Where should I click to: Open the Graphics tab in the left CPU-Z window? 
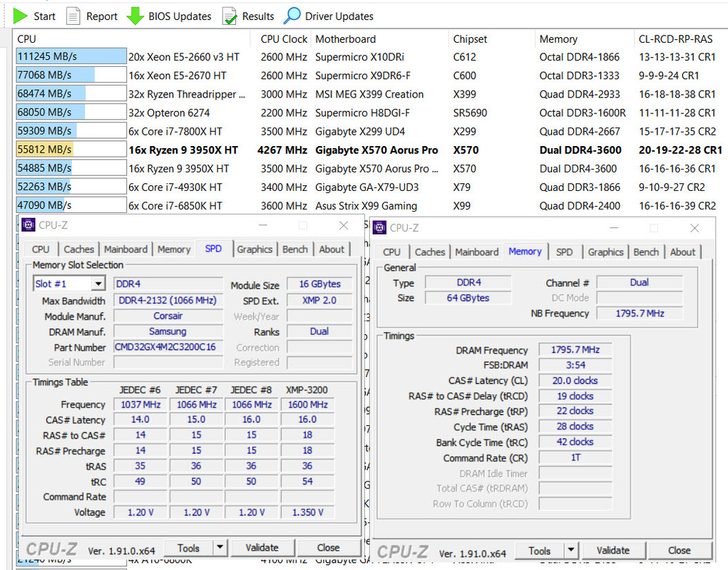pyautogui.click(x=255, y=249)
